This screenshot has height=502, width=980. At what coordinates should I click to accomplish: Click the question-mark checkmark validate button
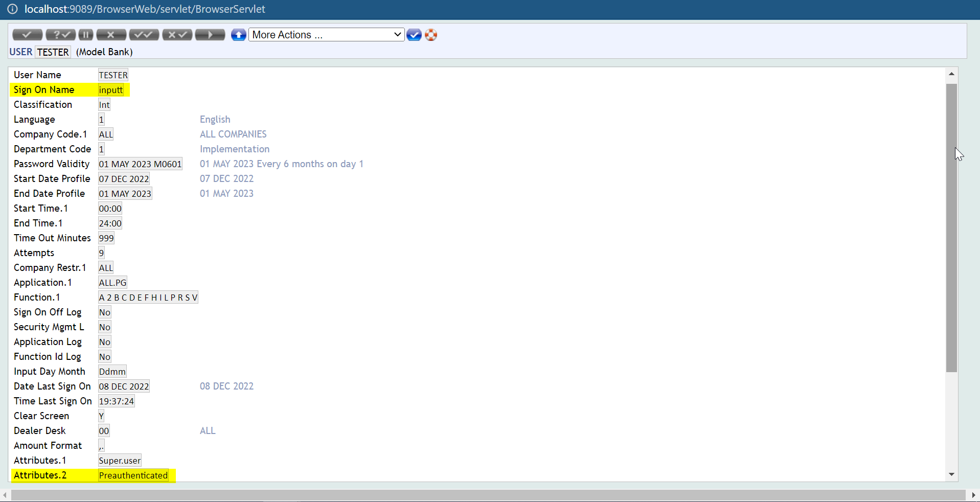pos(60,35)
